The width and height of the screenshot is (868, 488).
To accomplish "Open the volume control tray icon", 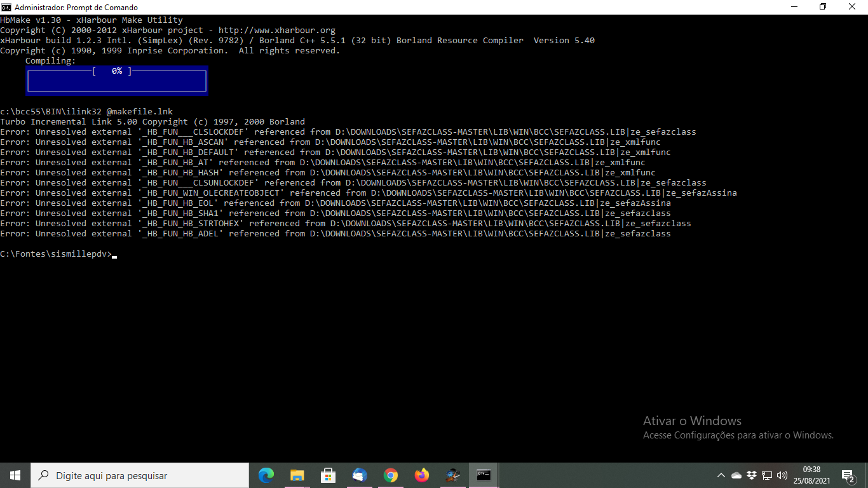I will [x=782, y=475].
